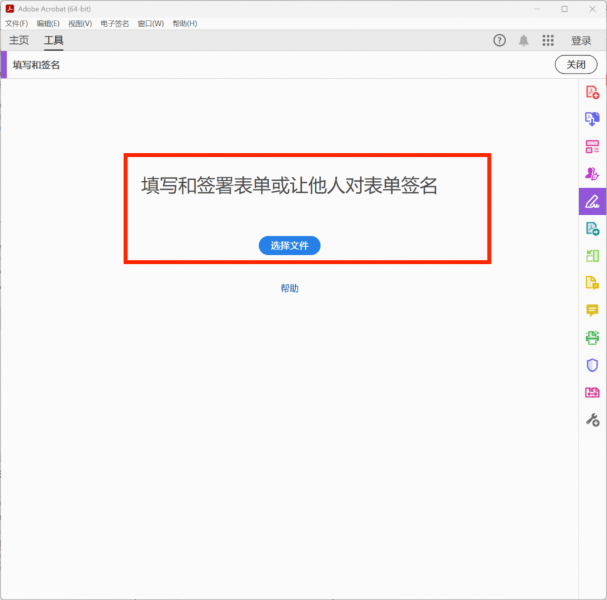
Task: Click the Adobe Acrobat logo in title bar
Action: pyautogui.click(x=10, y=9)
